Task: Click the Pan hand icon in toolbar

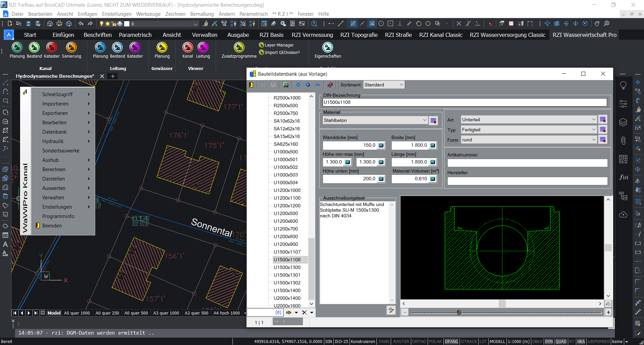Action: pos(597,23)
